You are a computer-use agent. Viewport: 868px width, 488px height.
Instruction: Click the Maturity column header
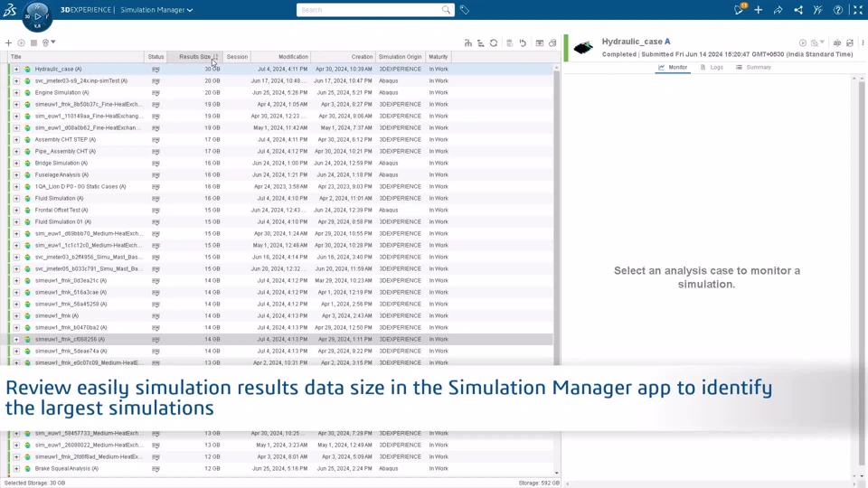(438, 56)
